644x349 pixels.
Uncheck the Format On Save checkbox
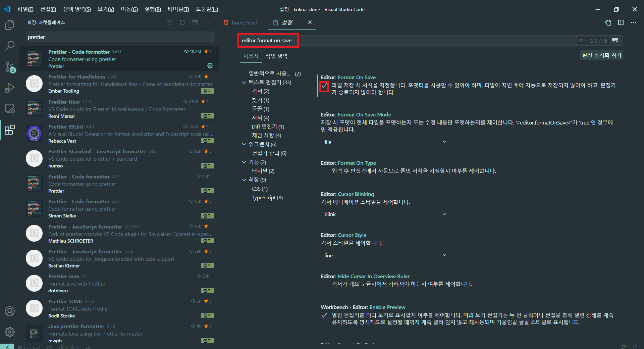tap(324, 86)
